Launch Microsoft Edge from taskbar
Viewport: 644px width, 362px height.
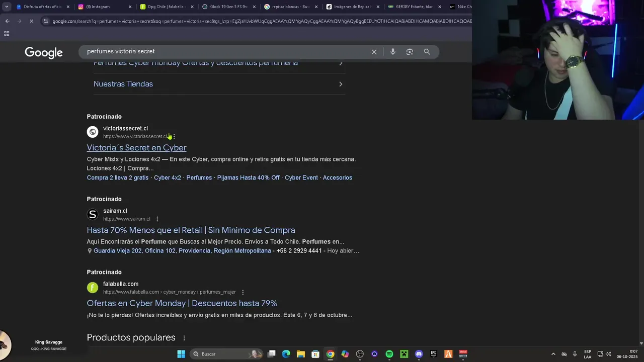click(x=286, y=354)
